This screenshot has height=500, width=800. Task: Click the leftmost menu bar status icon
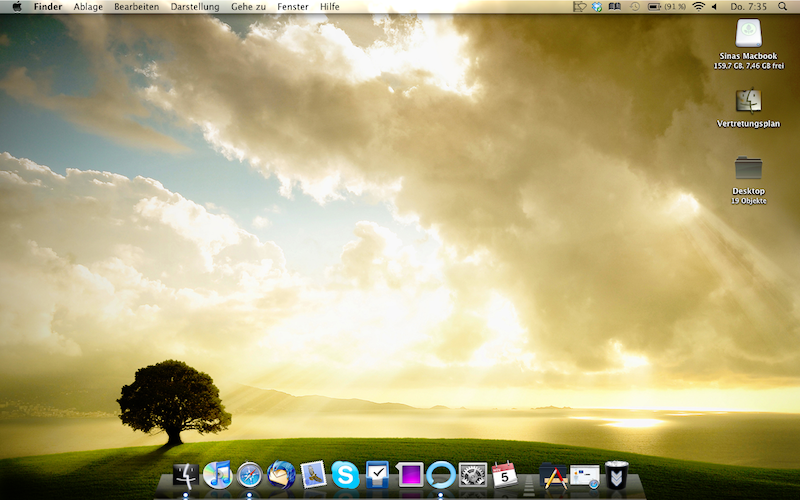click(x=579, y=7)
